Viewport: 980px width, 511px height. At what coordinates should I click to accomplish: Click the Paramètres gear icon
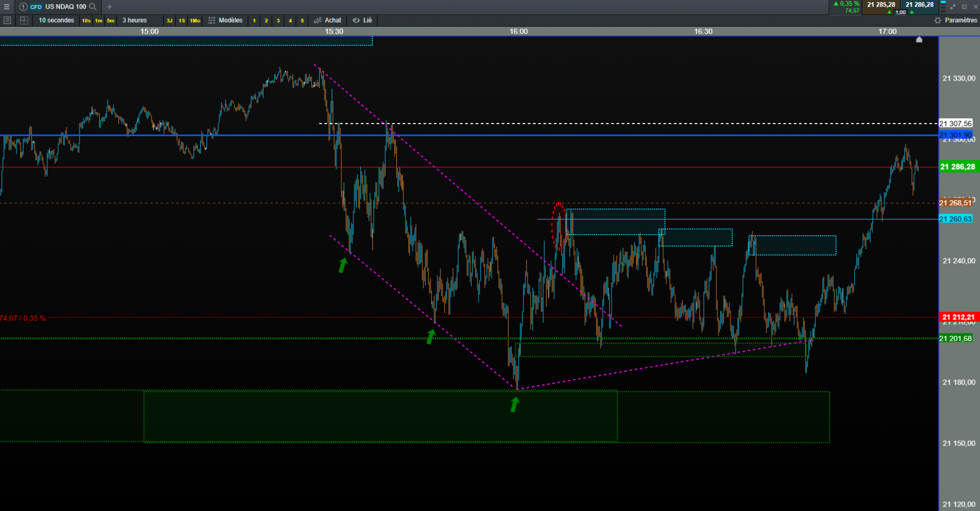click(x=938, y=20)
